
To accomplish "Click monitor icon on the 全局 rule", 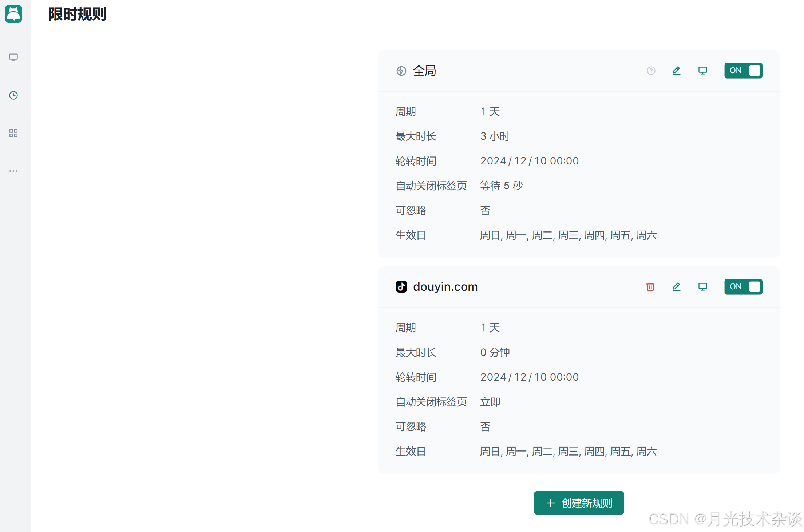I will point(702,71).
